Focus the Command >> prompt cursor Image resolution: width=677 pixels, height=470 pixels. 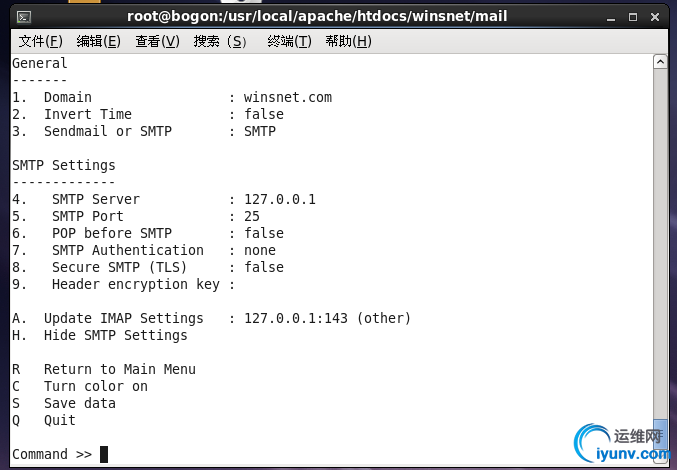[x=104, y=454]
